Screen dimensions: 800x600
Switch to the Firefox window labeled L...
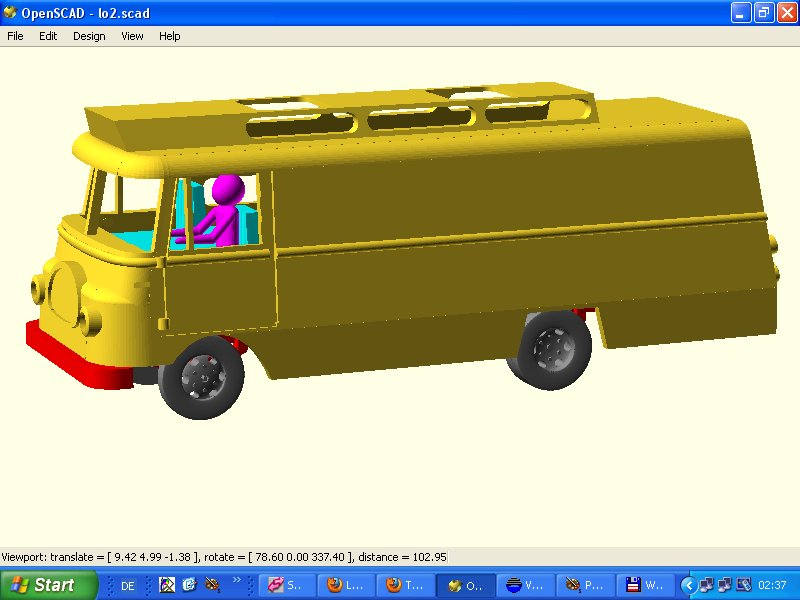point(344,586)
